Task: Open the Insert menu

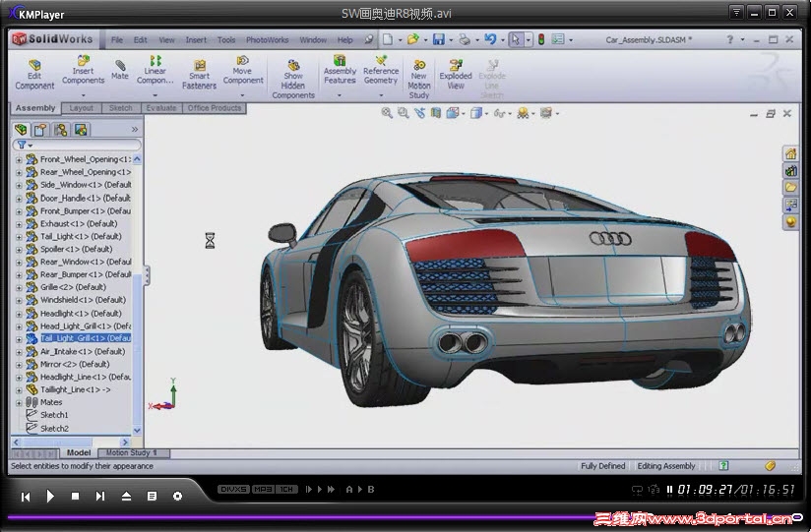Action: click(196, 39)
